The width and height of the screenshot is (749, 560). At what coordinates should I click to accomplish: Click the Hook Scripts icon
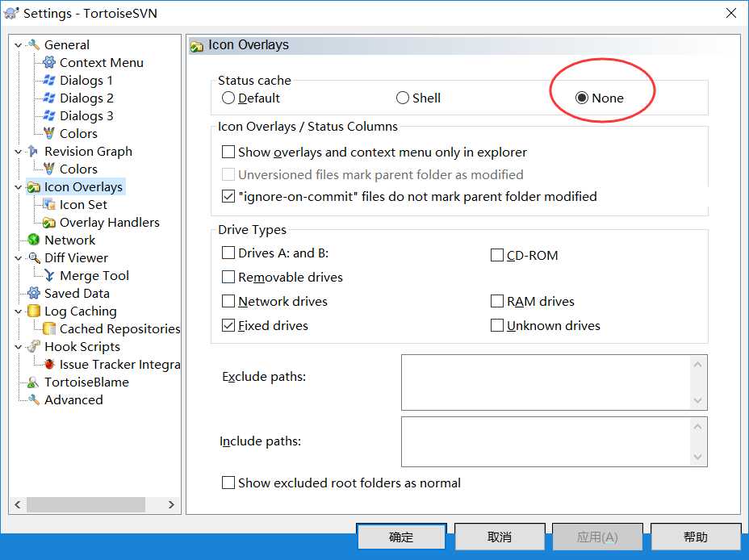pyautogui.click(x=33, y=347)
